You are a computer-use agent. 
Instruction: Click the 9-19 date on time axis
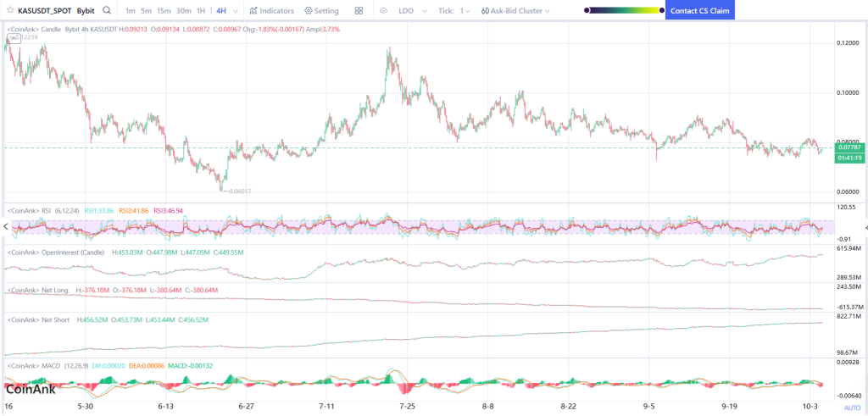(x=730, y=406)
